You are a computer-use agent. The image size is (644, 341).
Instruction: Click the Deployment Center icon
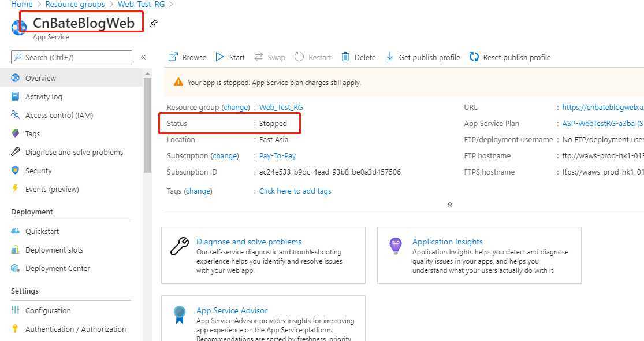[15, 268]
